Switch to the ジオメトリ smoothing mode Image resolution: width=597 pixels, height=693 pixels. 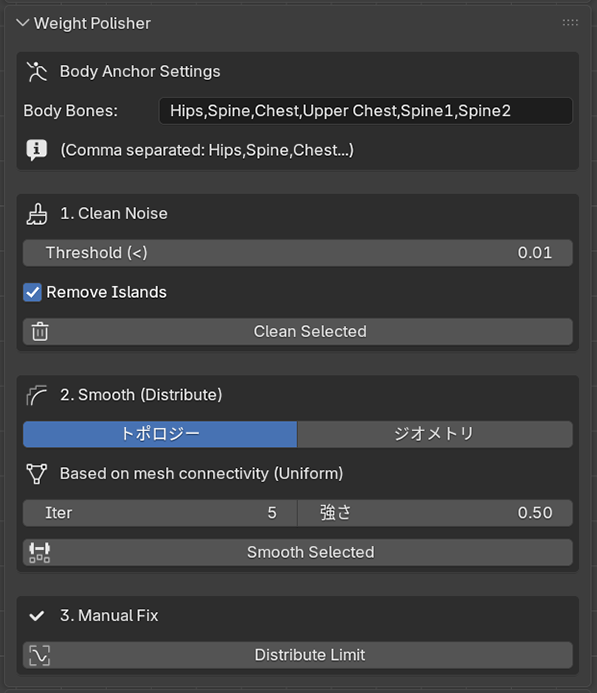tap(435, 434)
